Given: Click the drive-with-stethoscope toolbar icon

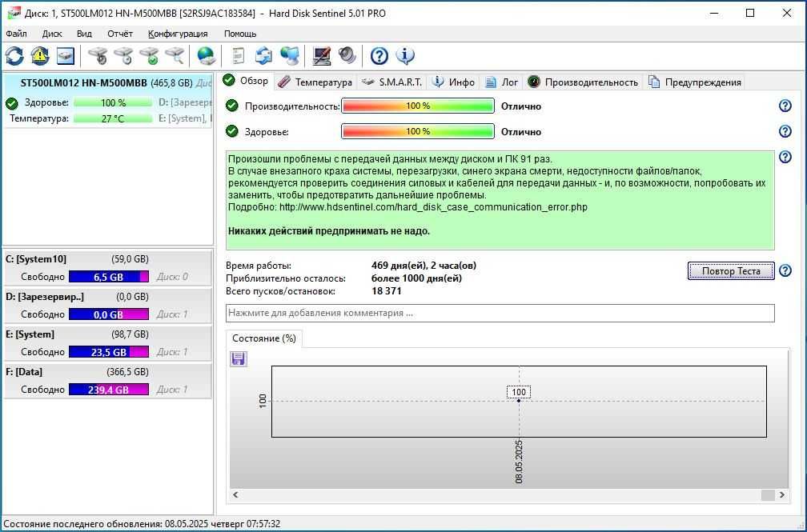Looking at the screenshot, I should tap(98, 55).
